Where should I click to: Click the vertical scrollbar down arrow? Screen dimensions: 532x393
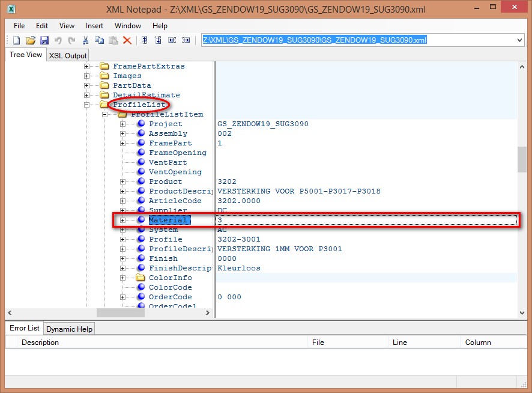click(522, 313)
